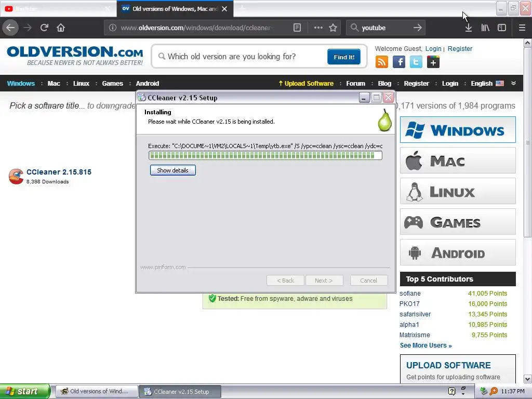Image resolution: width=532 pixels, height=399 pixels.
Task: Click the CCleaner 2.15.815 title link
Action: point(59,172)
